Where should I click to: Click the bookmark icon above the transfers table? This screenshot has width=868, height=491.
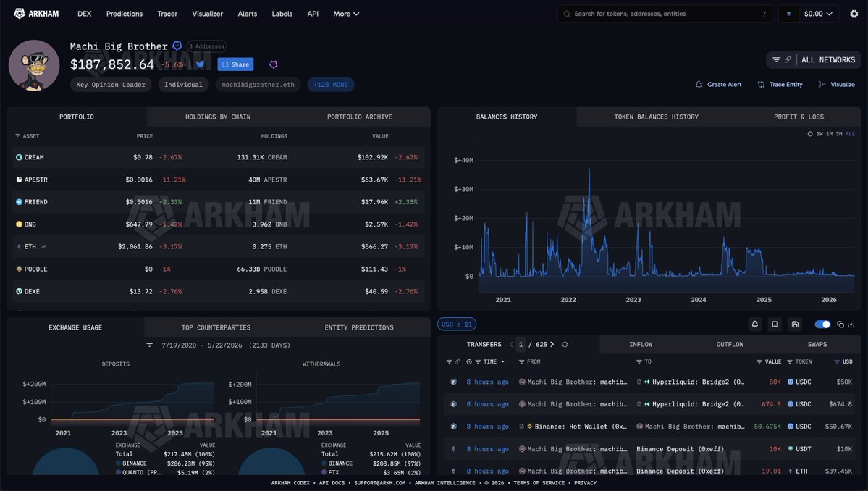[775, 324]
